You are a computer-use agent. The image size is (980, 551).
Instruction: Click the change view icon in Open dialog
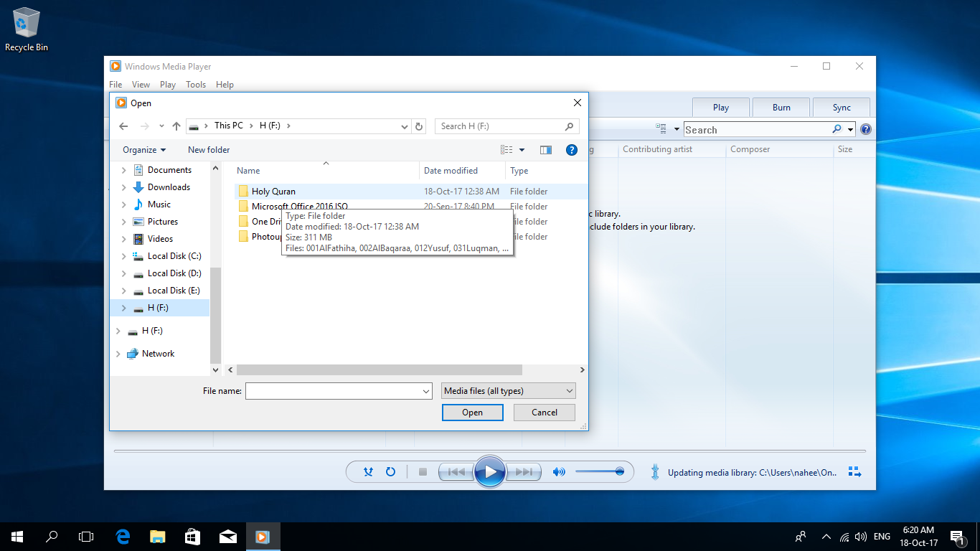click(x=507, y=150)
